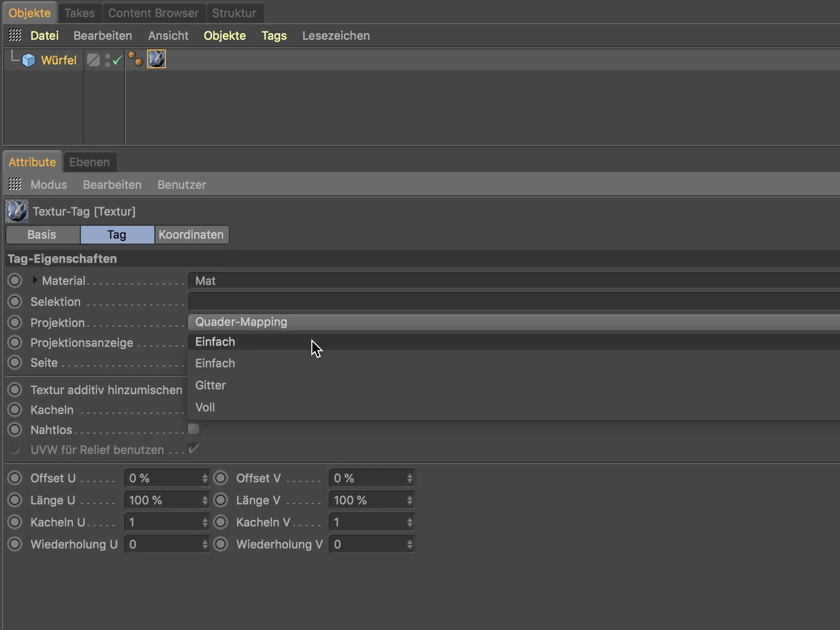This screenshot has height=630, width=840.
Task: Open the Datei menu
Action: [x=45, y=36]
